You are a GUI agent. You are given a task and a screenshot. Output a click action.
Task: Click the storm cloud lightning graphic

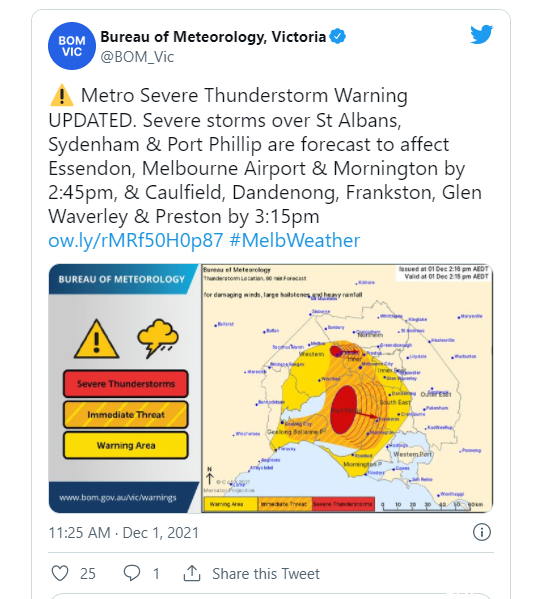157,338
